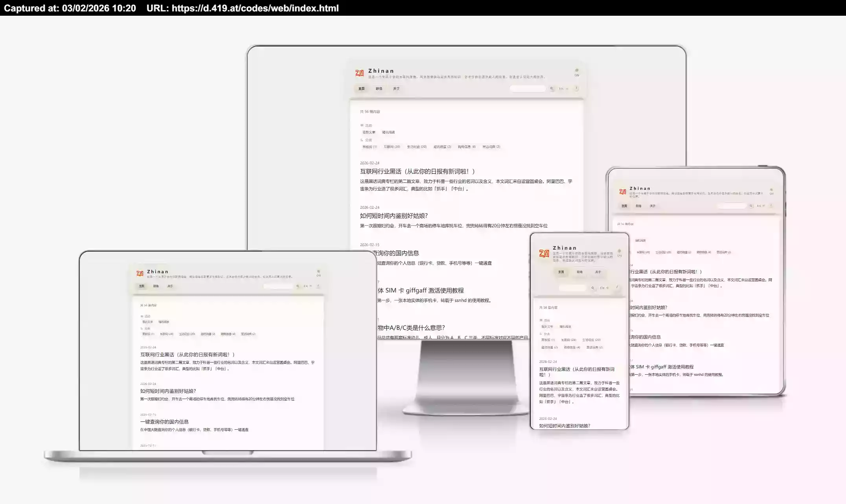846x504 pixels.
Task: Click the round button right of EN on monitor
Action: [x=576, y=88]
